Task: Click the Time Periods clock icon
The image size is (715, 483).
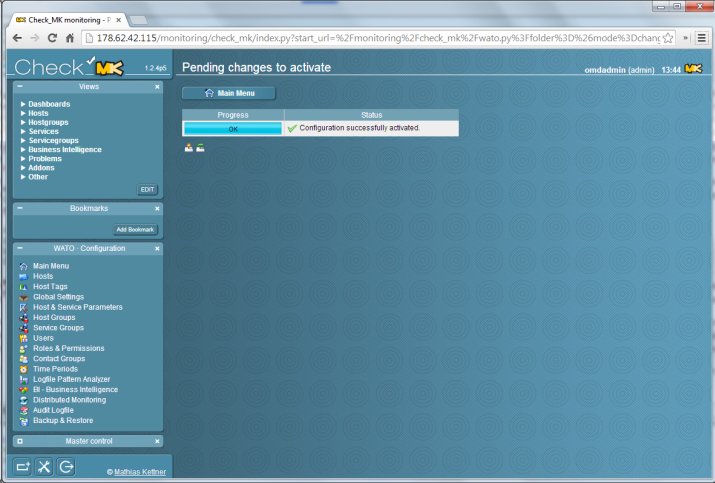Action: [24, 369]
